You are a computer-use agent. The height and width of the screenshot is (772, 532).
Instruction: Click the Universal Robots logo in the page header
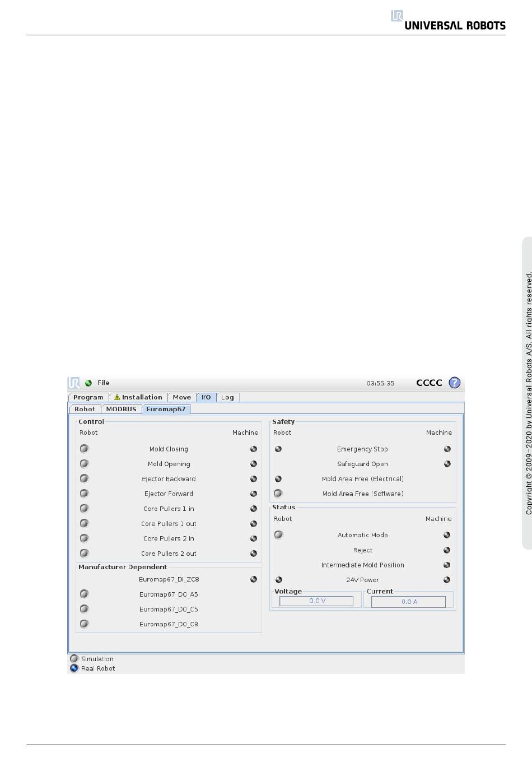[x=449, y=20]
